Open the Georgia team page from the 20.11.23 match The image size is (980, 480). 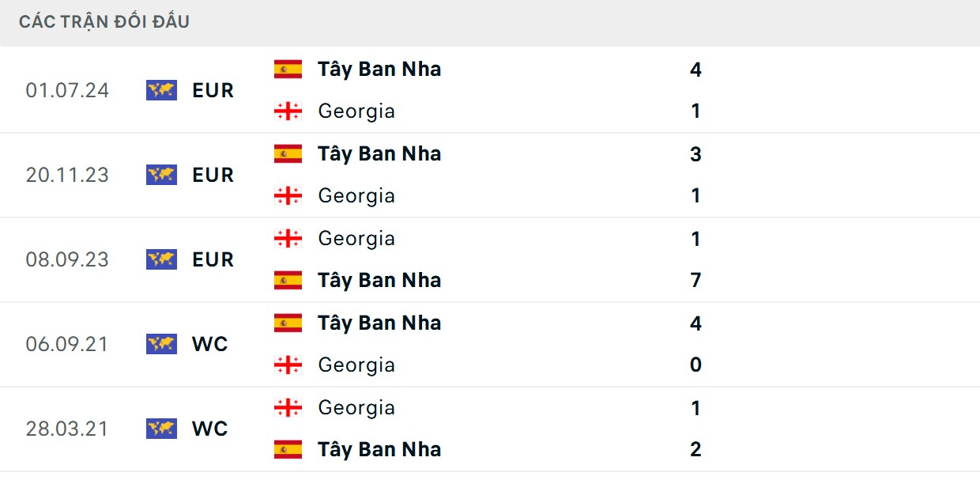pyautogui.click(x=356, y=195)
